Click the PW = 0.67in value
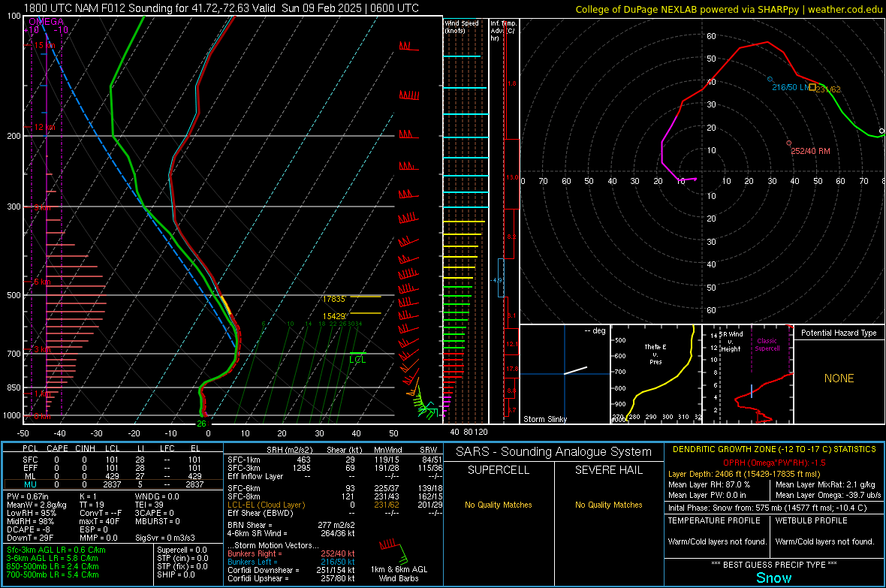This screenshot has height=588, width=886. click(x=27, y=496)
